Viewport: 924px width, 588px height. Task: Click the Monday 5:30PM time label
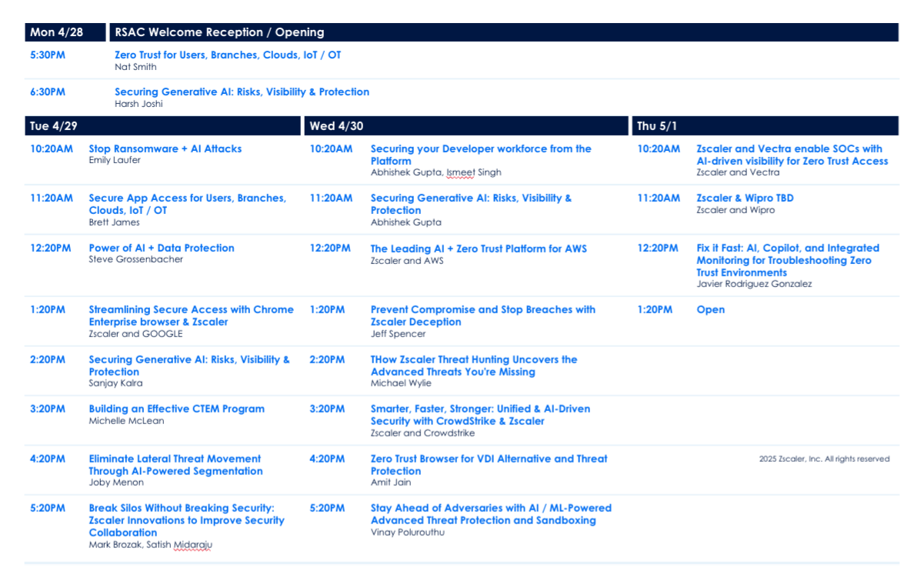point(48,55)
